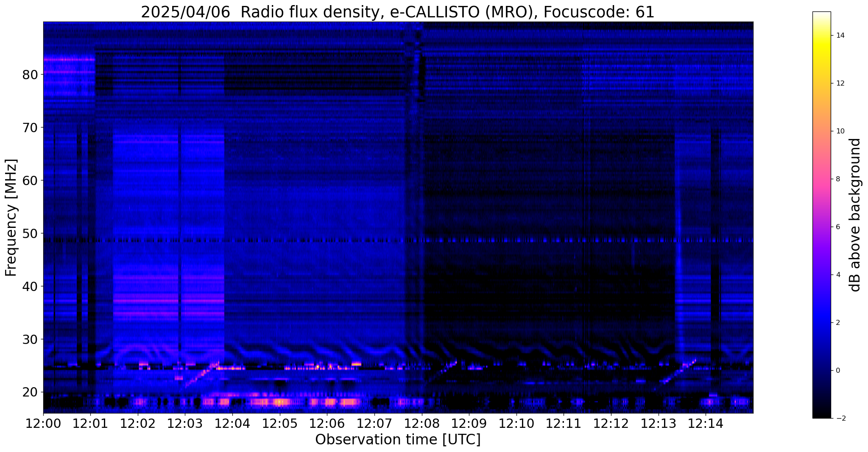This screenshot has height=452, width=868.
Task: Click the 20 MHz frequency tick label
Action: point(30,392)
